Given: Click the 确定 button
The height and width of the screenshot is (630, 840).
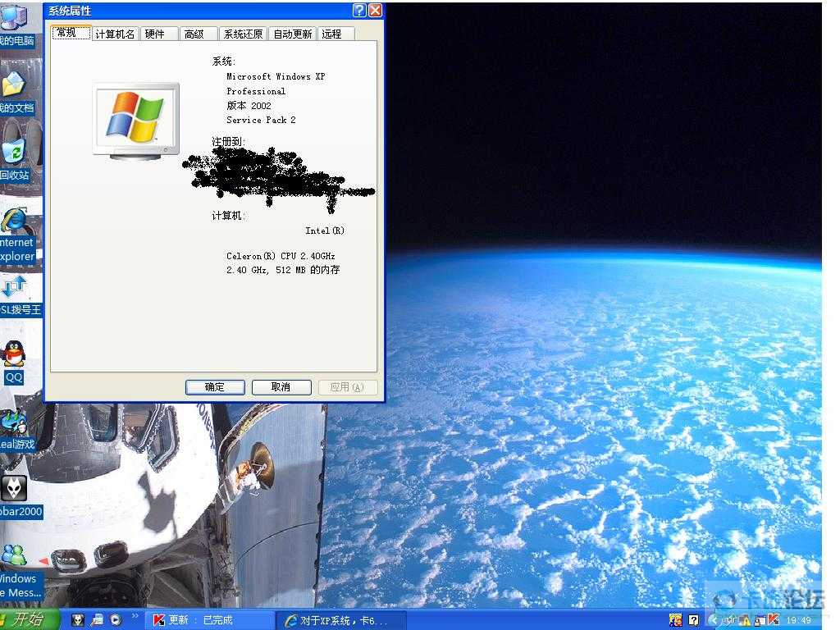Looking at the screenshot, I should [x=215, y=387].
